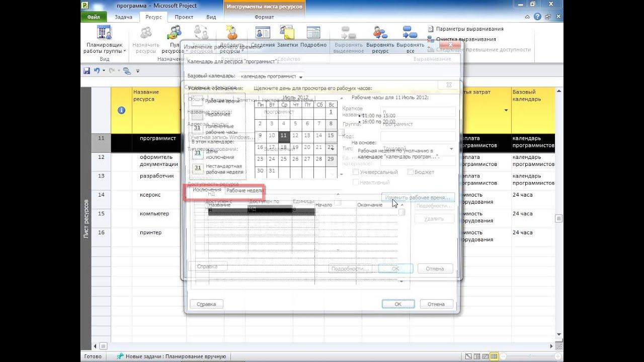
Task: Click the Код input field
Action: pyautogui.click(x=418, y=136)
